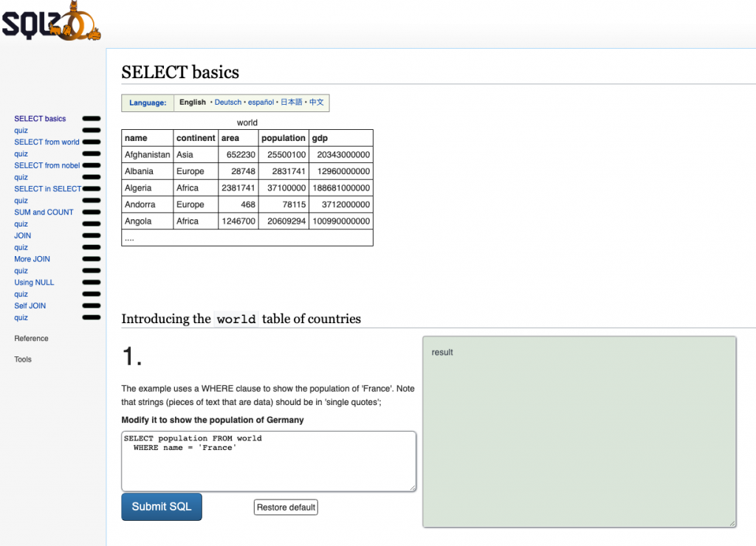756x546 pixels.
Task: Switch language to español
Action: click(x=261, y=103)
